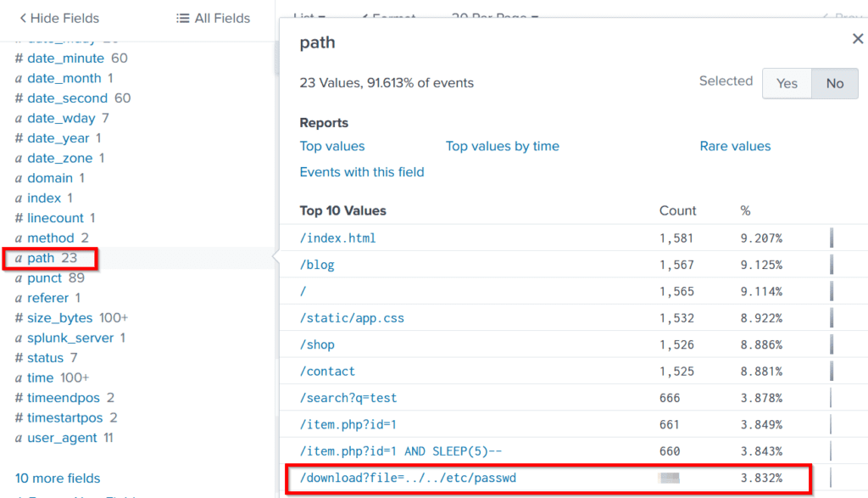Open the Rare values report
The width and height of the screenshot is (868, 498).
(735, 146)
